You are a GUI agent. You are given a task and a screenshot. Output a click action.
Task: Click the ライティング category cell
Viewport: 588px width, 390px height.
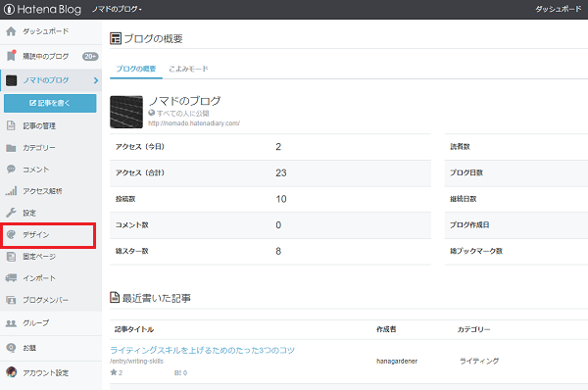pos(479,361)
